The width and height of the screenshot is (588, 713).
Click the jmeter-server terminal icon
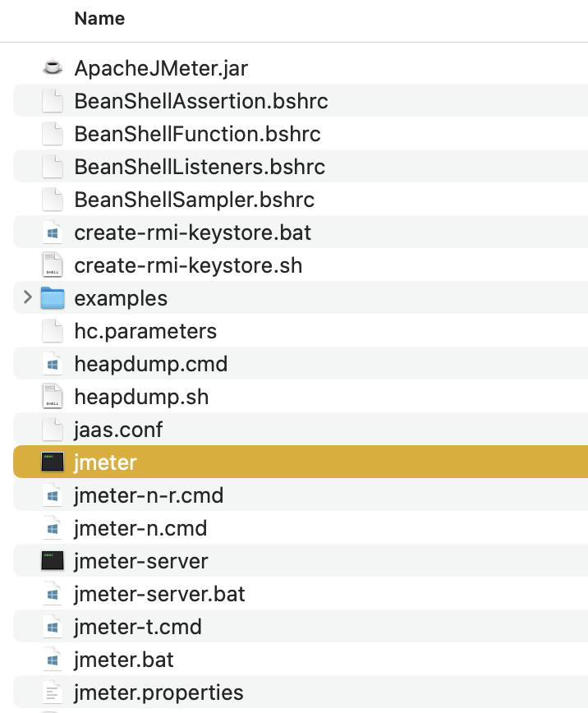[53, 561]
